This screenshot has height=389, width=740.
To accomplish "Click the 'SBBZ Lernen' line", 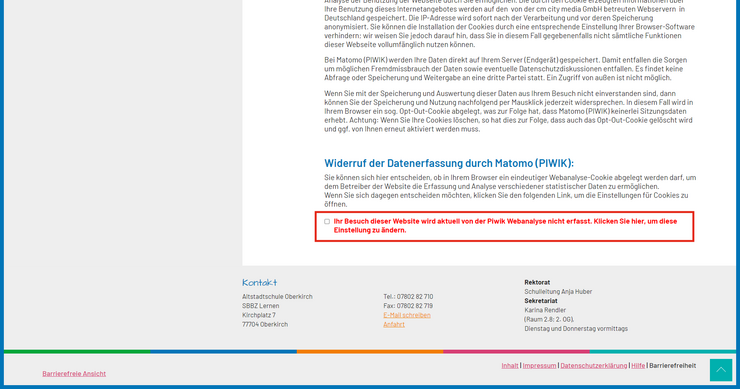I will pos(261,306).
